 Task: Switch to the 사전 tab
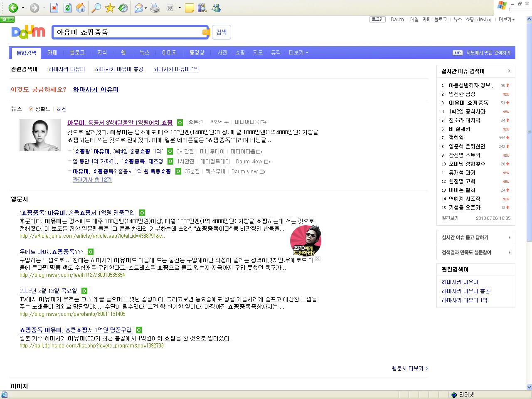[x=222, y=53]
